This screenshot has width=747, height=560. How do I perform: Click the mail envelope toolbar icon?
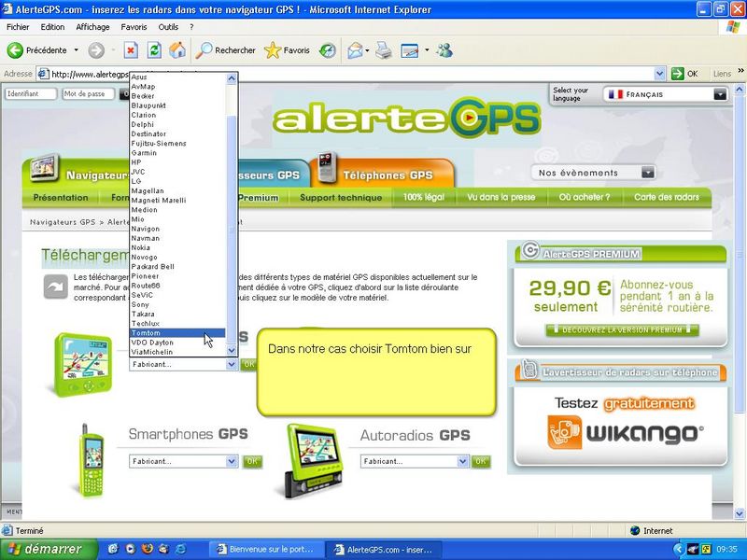pyautogui.click(x=355, y=50)
